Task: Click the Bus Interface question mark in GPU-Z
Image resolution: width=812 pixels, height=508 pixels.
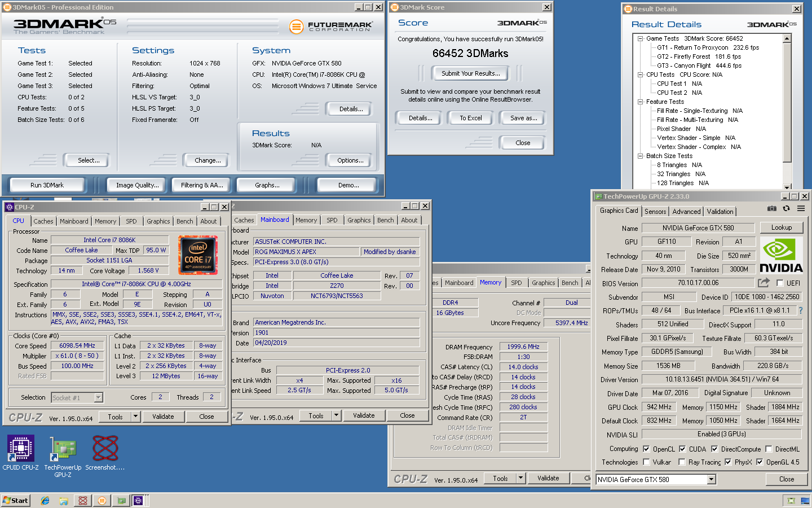Action: click(x=800, y=310)
